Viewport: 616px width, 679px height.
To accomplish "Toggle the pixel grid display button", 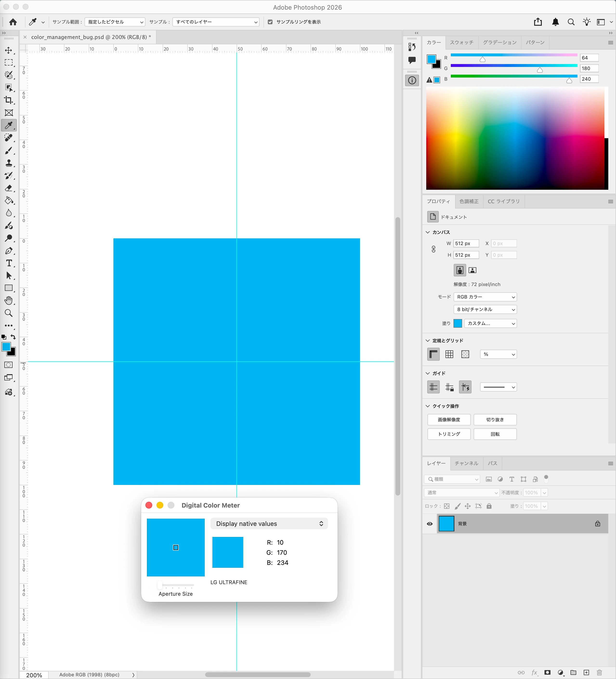I will pyautogui.click(x=465, y=354).
